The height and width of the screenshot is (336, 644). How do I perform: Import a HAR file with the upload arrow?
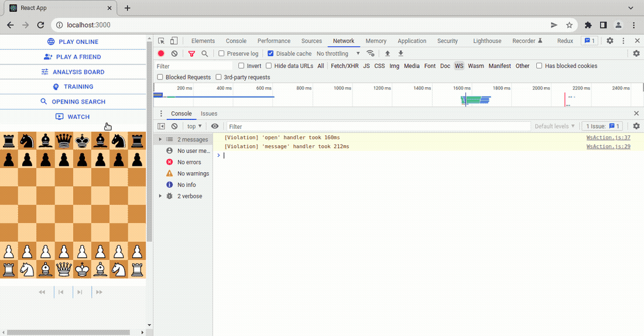pyautogui.click(x=388, y=53)
